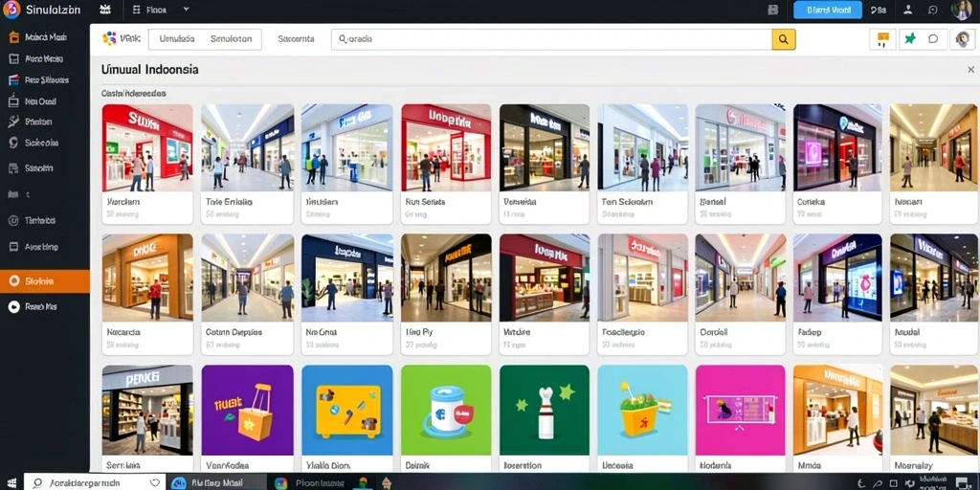Screen dimensions: 980x490
Task: Click the colorful dots logo near search bar
Action: pos(109,38)
